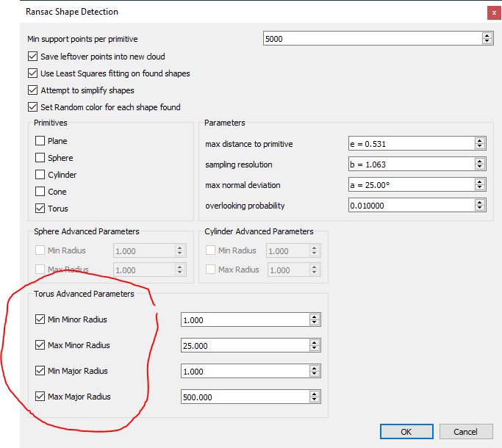
Task: Enable the Plane primitive checkbox
Action: click(x=40, y=141)
